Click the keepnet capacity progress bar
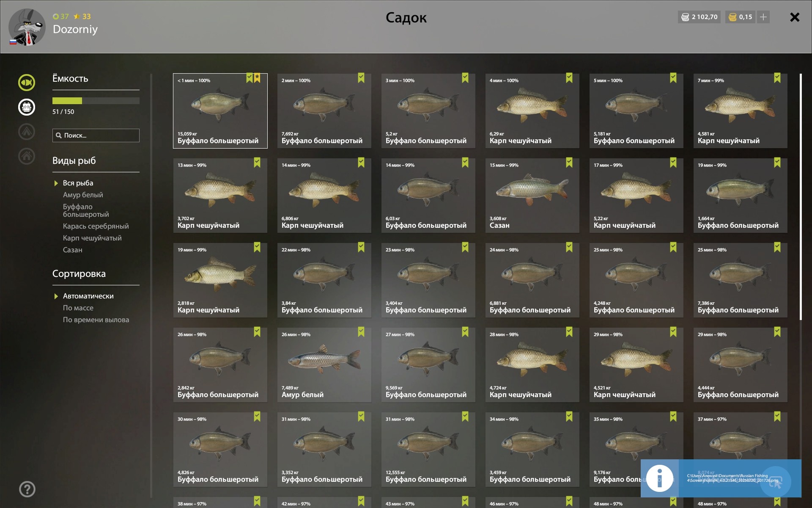Screen dimensions: 812x508 point(96,101)
